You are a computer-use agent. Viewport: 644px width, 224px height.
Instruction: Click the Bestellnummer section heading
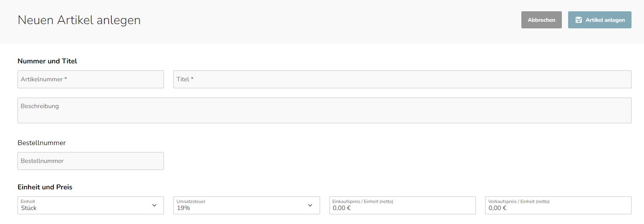[x=42, y=143]
